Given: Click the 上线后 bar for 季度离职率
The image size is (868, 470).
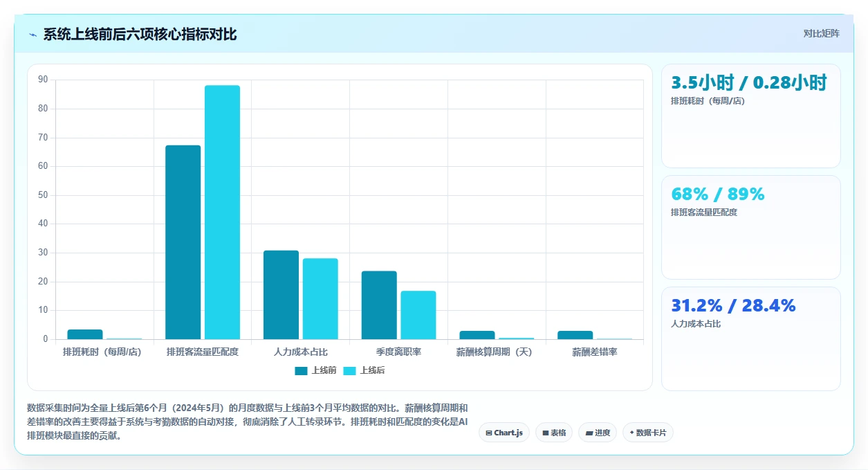Looking at the screenshot, I should 418,315.
